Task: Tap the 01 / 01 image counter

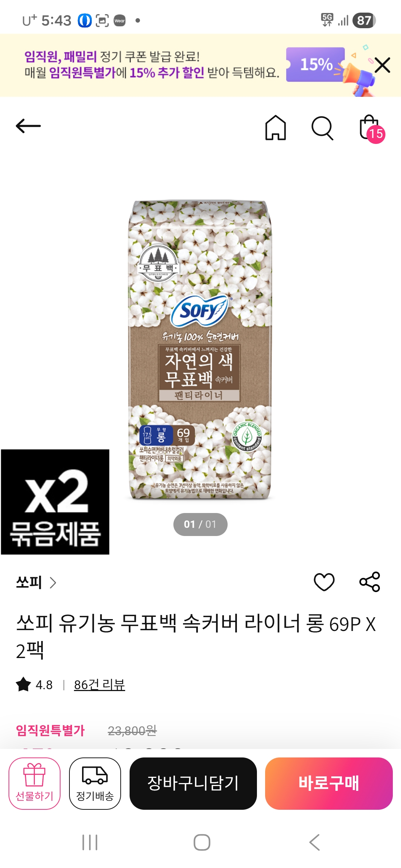Action: tap(200, 524)
